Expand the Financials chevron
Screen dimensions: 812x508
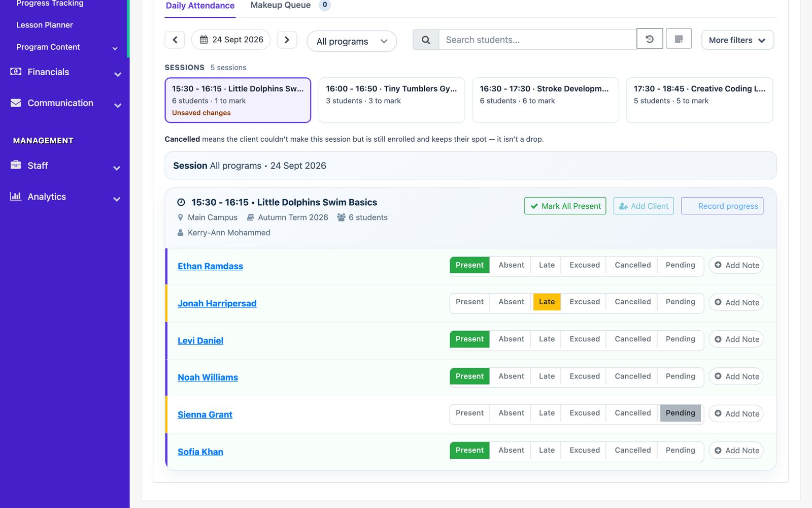[x=118, y=74]
